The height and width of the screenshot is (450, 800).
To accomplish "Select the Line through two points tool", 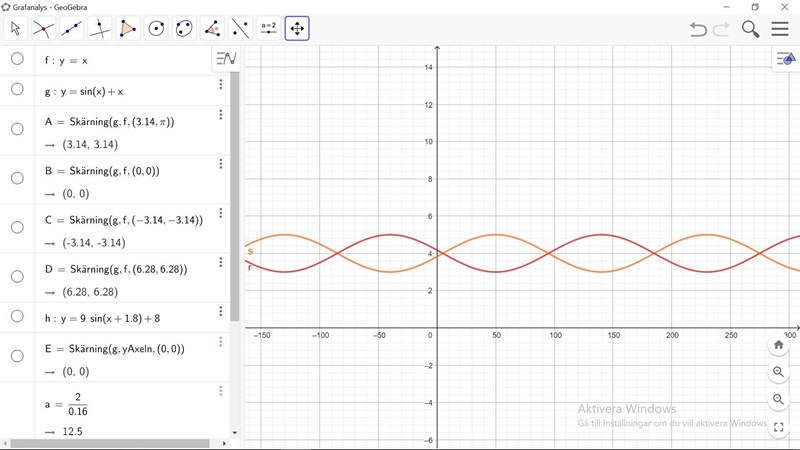I will click(x=71, y=28).
